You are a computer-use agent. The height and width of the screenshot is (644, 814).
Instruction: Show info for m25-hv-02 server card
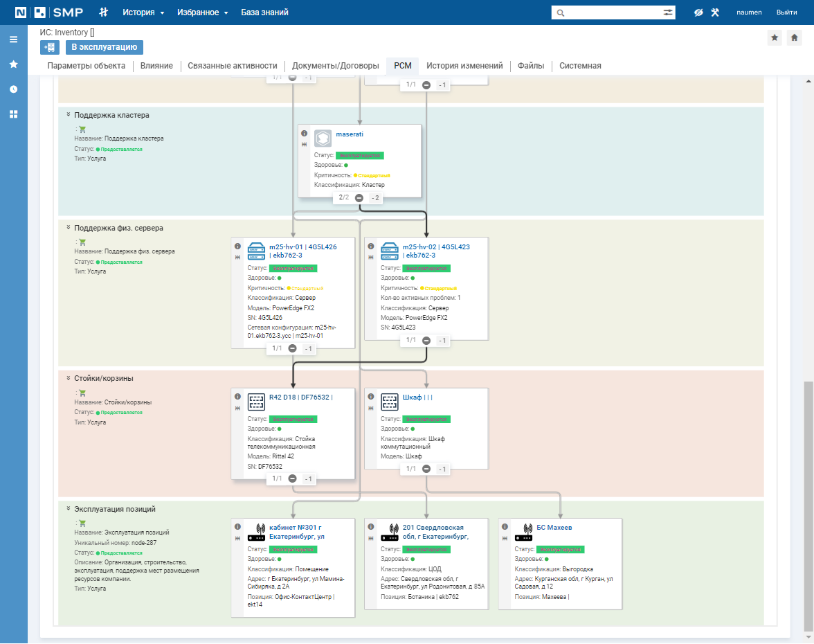pyautogui.click(x=371, y=247)
